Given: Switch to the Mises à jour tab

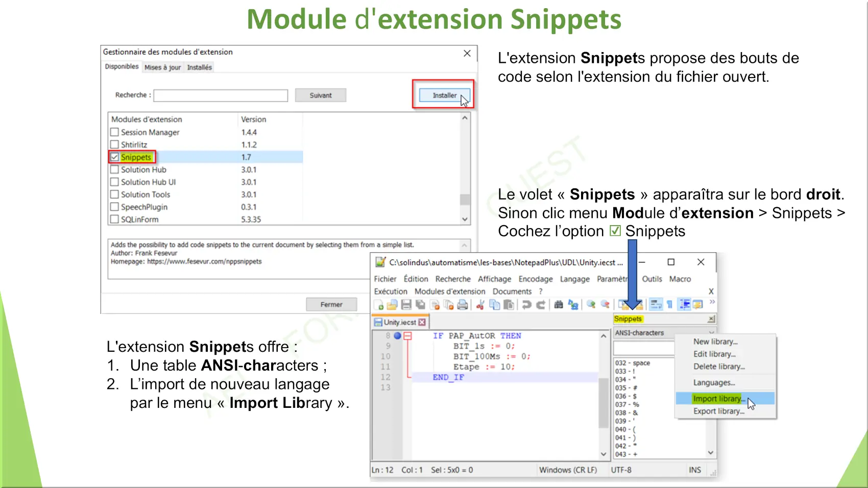Looking at the screenshot, I should [x=162, y=67].
